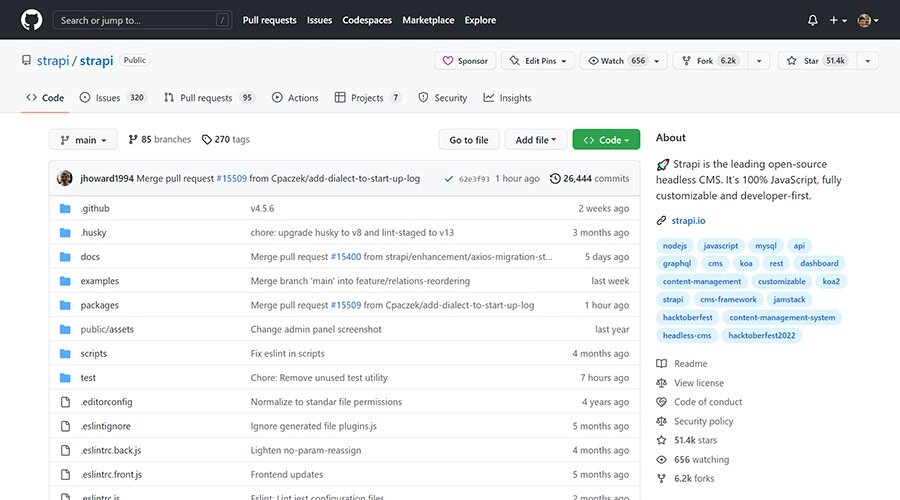Open the Watch 656 dropdown
Screen dimensions: 900x500
click(x=624, y=61)
